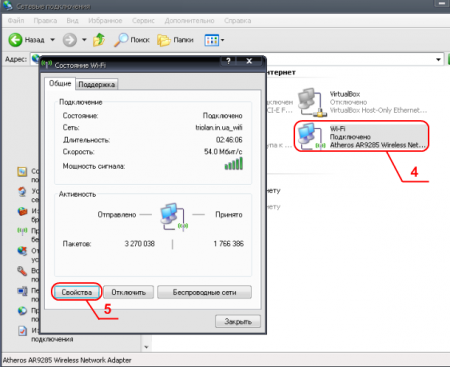
Task: Expand the Views dropdown arrow
Action: [x=222, y=40]
